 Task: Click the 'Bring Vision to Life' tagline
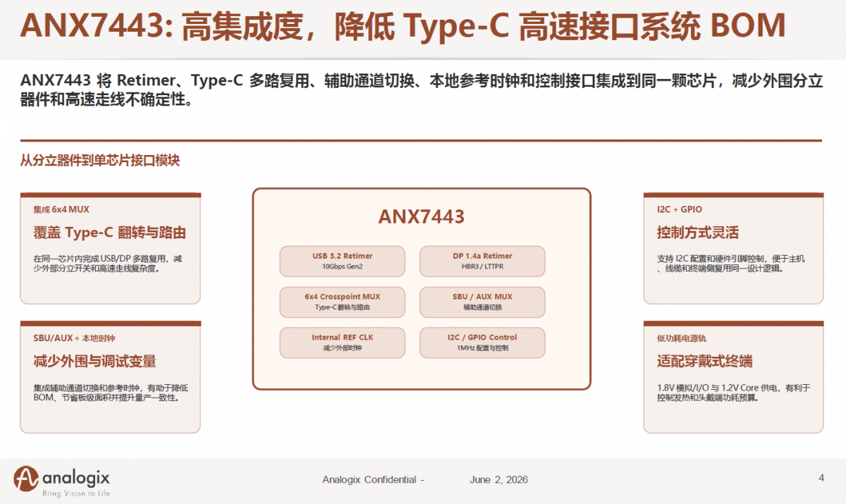coord(76,493)
